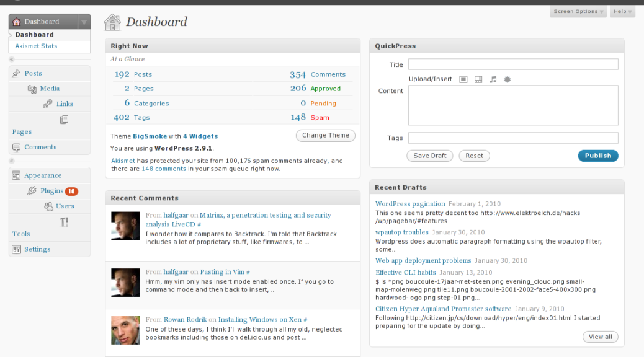Viewport: 644px width, 357px height.
Task: Open the wpautop troubles draft
Action: pyautogui.click(x=401, y=232)
